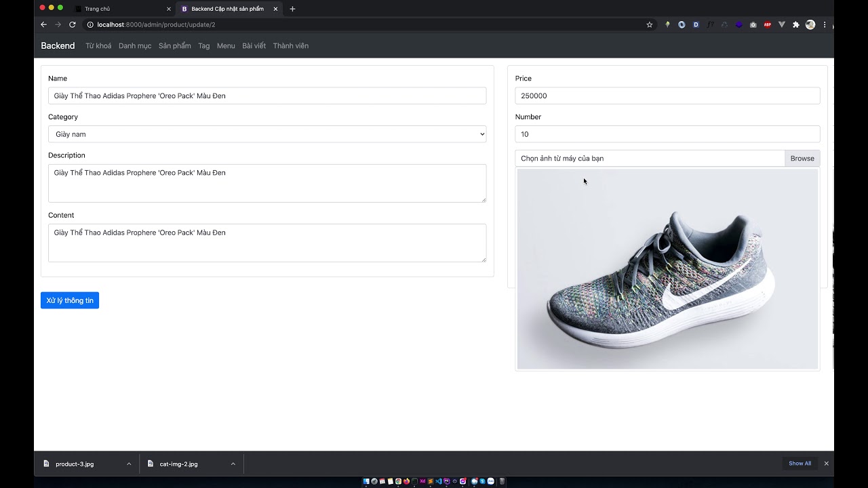Image resolution: width=868 pixels, height=488 pixels.
Task: Click the browser back arrow
Action: coord(43,24)
